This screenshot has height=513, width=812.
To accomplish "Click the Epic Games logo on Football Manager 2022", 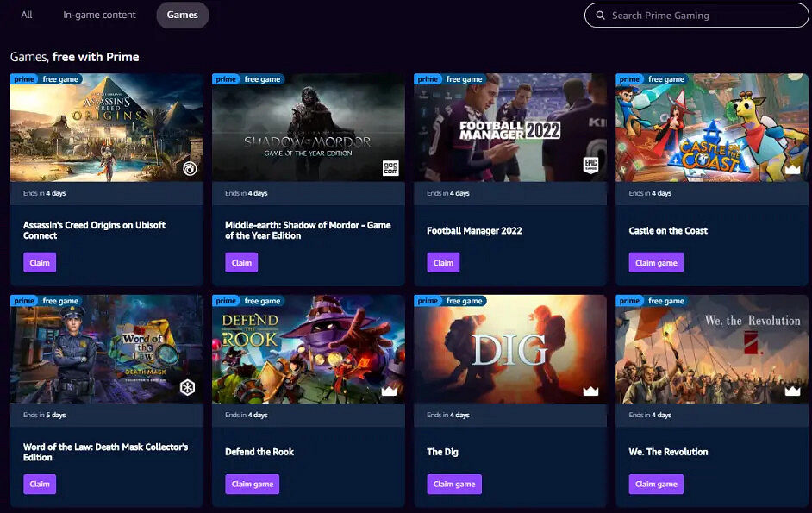I will (591, 167).
